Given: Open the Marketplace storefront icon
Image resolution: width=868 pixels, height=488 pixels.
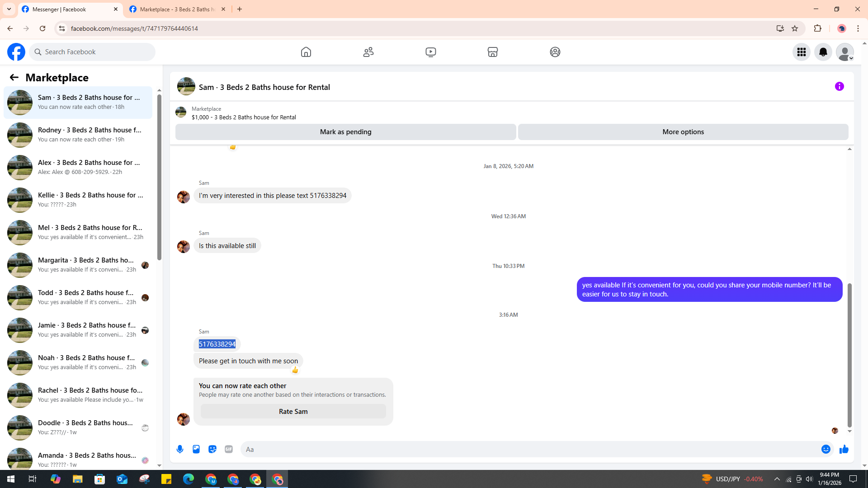Looking at the screenshot, I should [493, 52].
